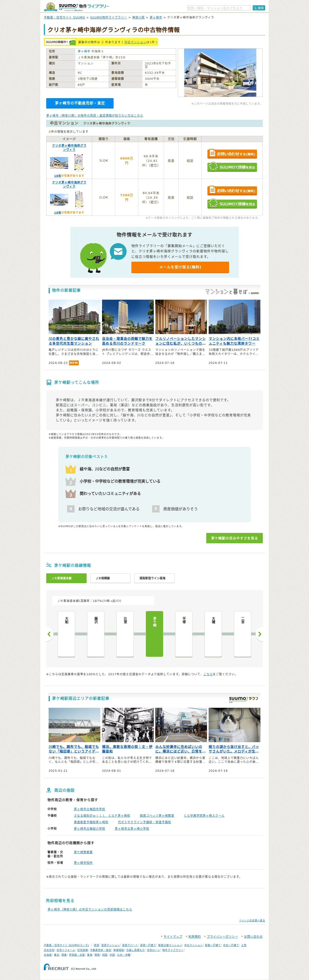Select the 二宮 station card

click(242, 634)
